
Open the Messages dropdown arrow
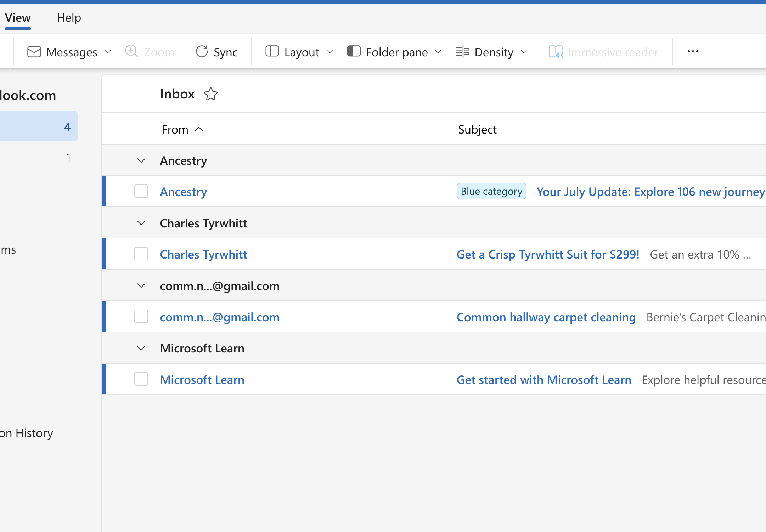(108, 52)
